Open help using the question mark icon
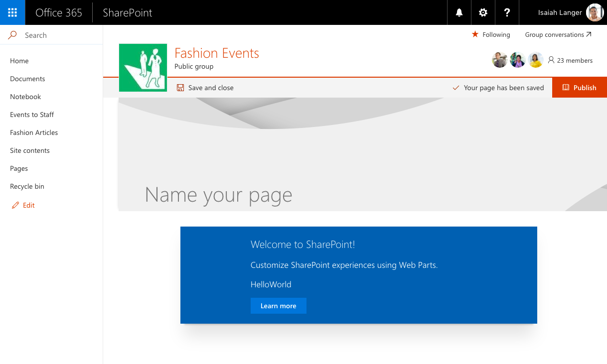This screenshot has width=607, height=364. (507, 12)
